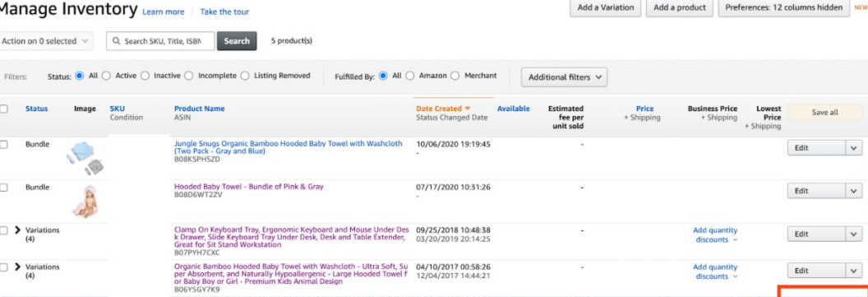
Task: Check the Jungle Snugs bundle row checkbox
Action: 4,144
